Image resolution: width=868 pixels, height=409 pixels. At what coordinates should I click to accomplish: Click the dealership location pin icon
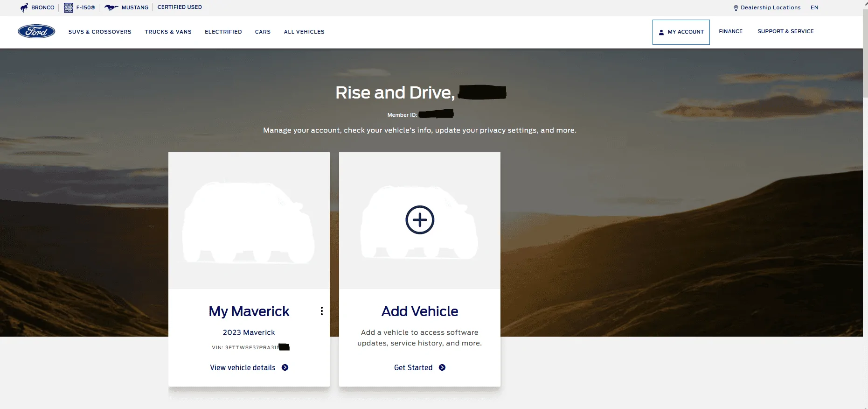[736, 8]
